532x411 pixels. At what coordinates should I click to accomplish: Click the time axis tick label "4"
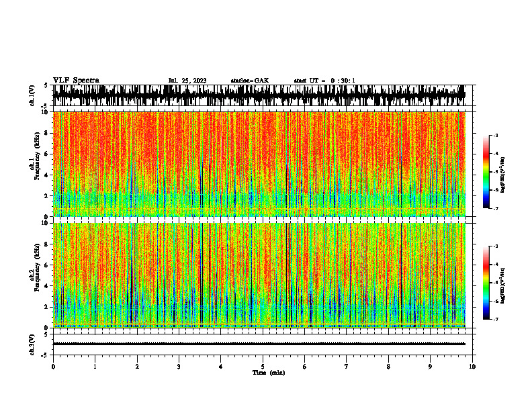(221, 367)
